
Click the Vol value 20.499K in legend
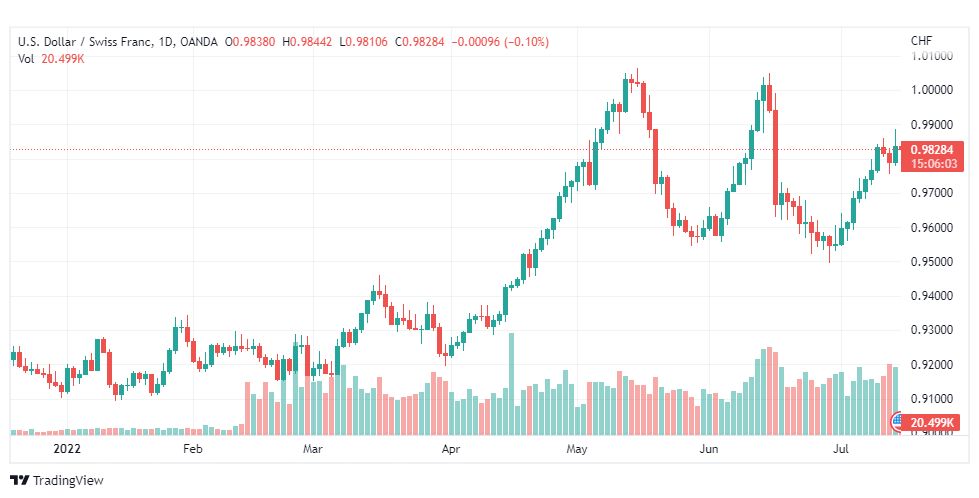(x=62, y=59)
